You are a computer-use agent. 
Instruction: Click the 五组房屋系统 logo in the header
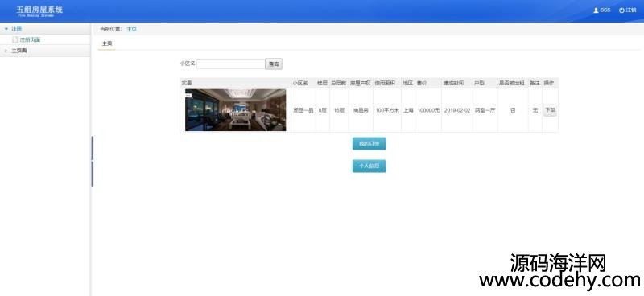tap(39, 11)
